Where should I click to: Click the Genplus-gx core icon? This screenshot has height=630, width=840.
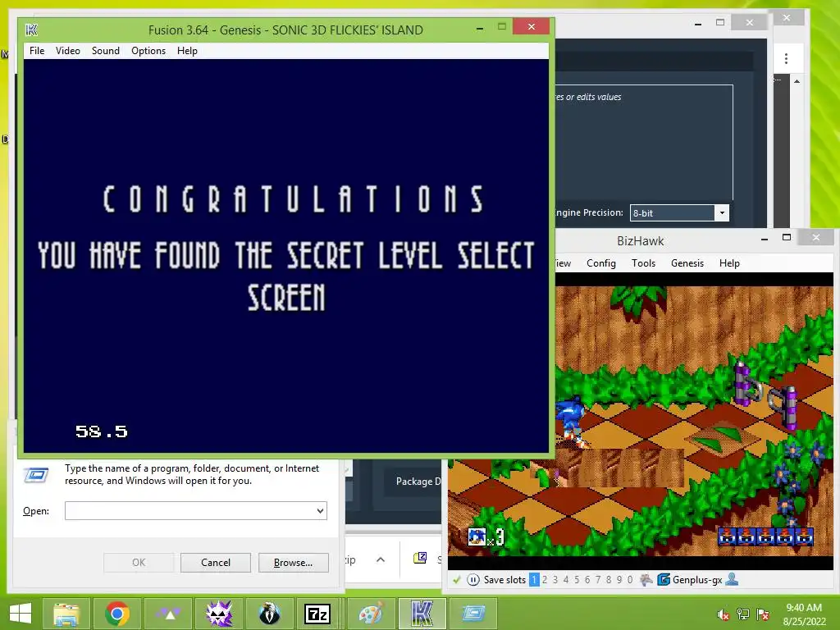[x=663, y=580]
